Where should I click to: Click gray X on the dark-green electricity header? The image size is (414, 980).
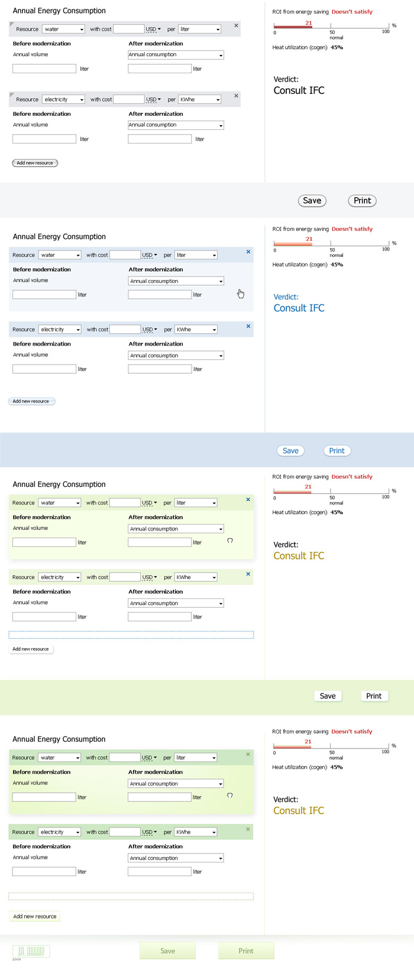tap(248, 829)
